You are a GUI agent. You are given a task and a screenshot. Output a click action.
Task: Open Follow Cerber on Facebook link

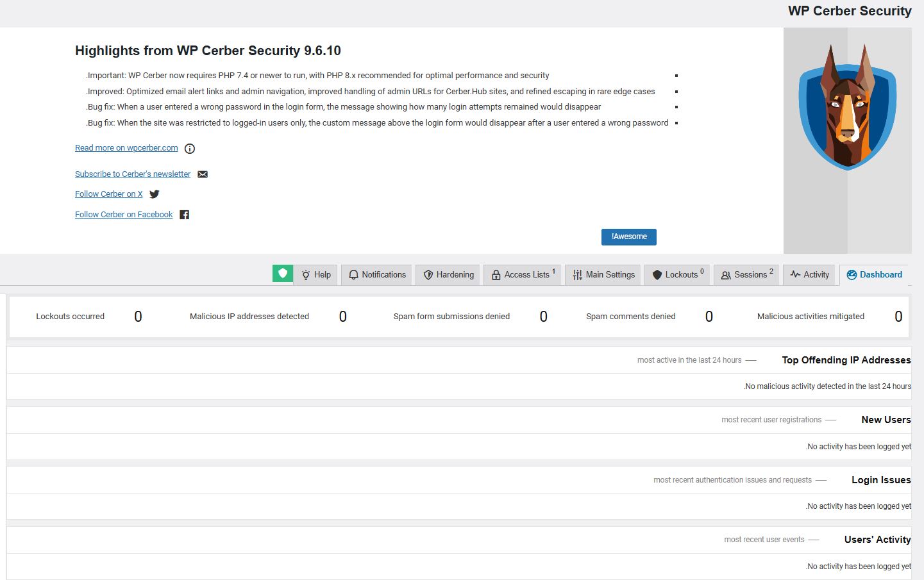click(x=124, y=215)
